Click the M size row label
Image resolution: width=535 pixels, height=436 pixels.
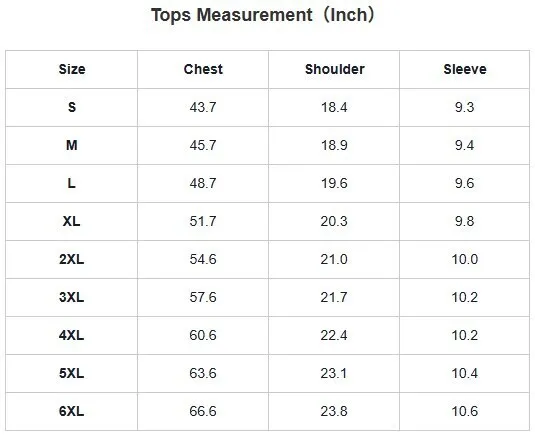72,145
